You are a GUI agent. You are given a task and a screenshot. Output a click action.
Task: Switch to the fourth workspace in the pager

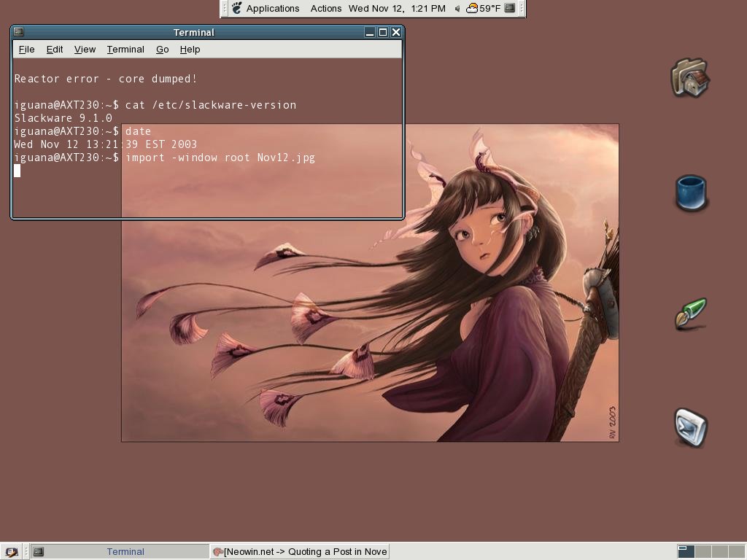(736, 552)
